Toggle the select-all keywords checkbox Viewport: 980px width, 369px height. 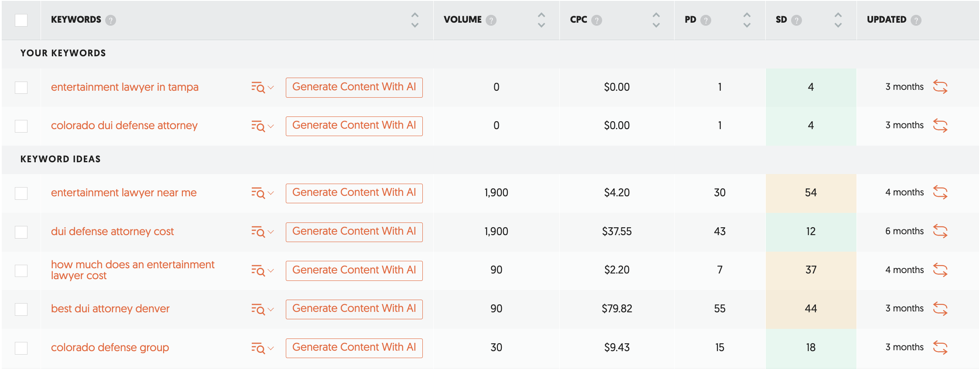21,20
